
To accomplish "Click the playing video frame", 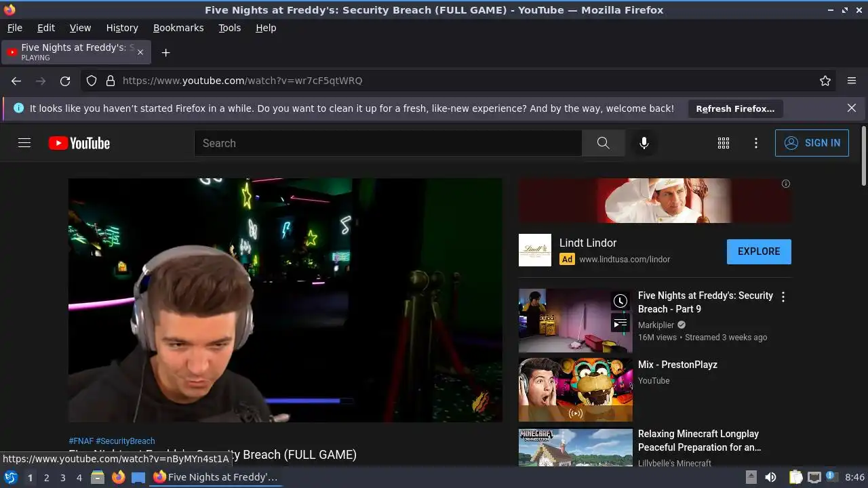I will [285, 300].
